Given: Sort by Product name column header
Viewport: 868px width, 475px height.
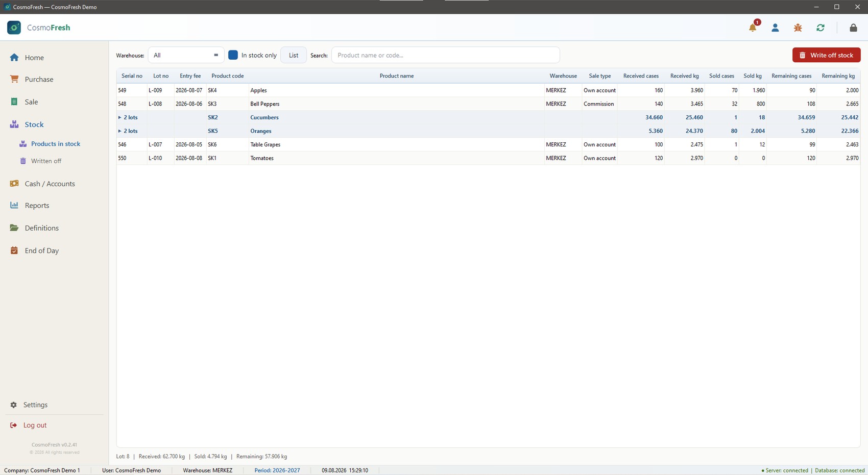Looking at the screenshot, I should coord(396,76).
